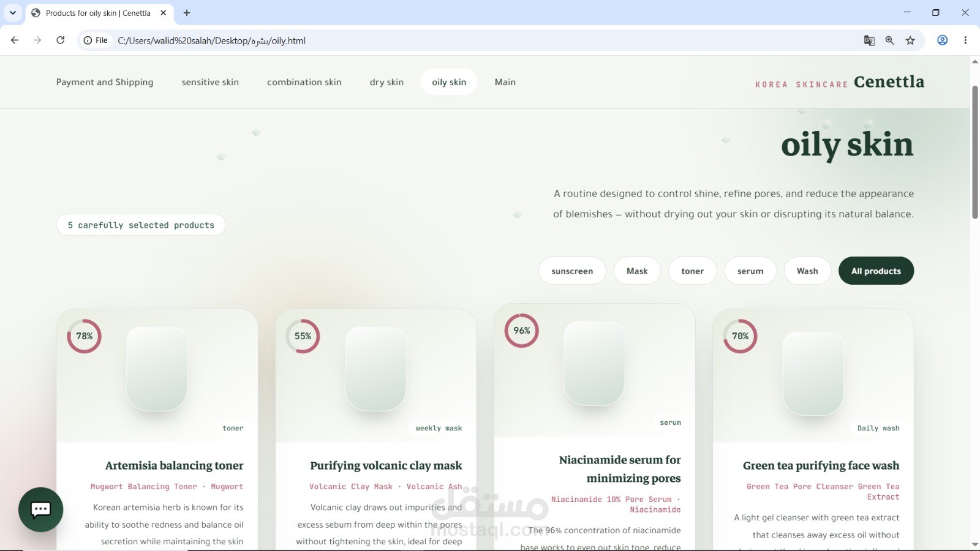The width and height of the screenshot is (980, 551).
Task: Click Green tea purifying face wash title
Action: coord(821,466)
